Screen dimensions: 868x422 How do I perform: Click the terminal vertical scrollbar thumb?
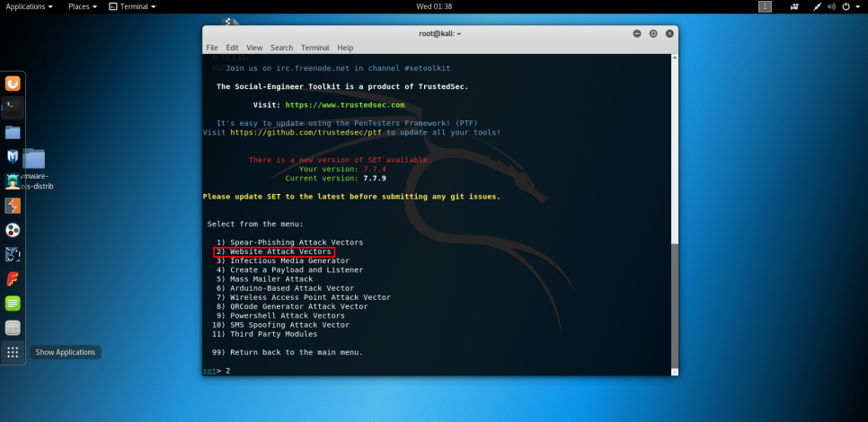pos(674,304)
